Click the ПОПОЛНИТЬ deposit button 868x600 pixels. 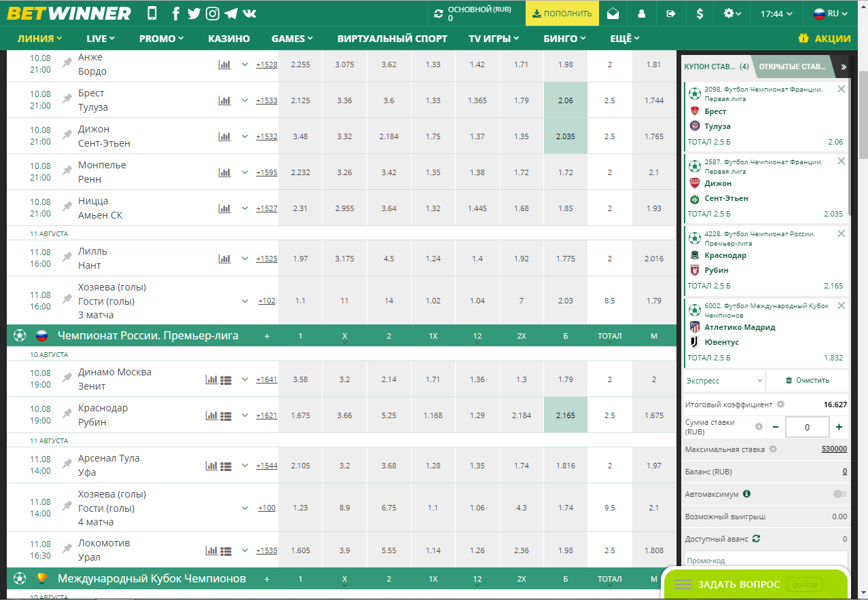click(562, 14)
